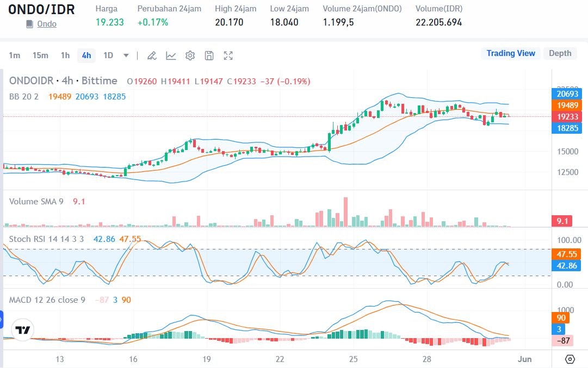Open the compass icon at bottom right
The width and height of the screenshot is (588, 368).
coord(570,359)
